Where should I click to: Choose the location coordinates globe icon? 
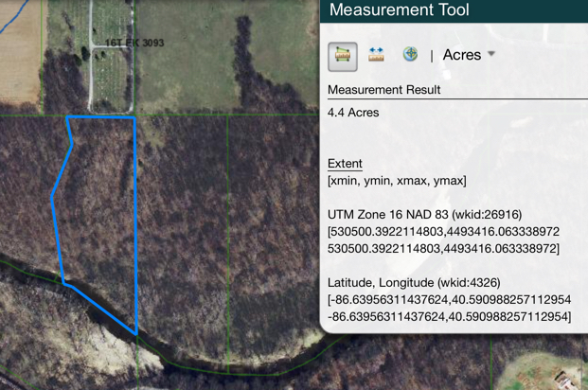[409, 55]
